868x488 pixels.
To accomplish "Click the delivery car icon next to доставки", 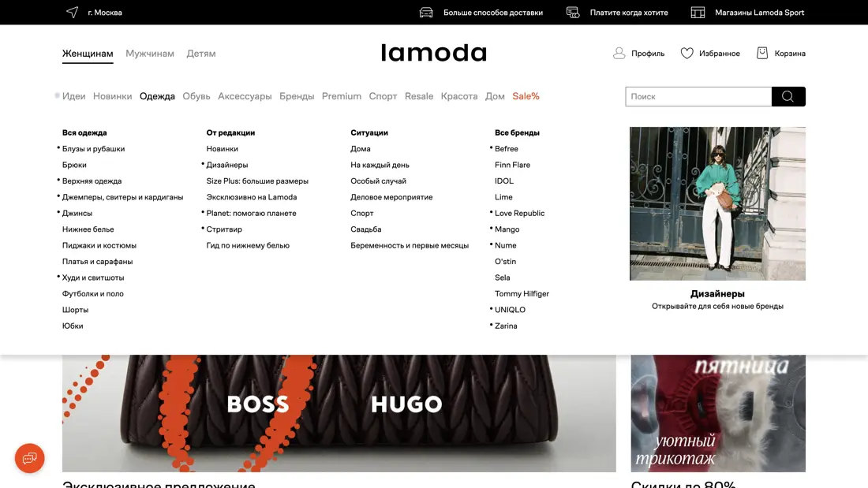I will [425, 12].
